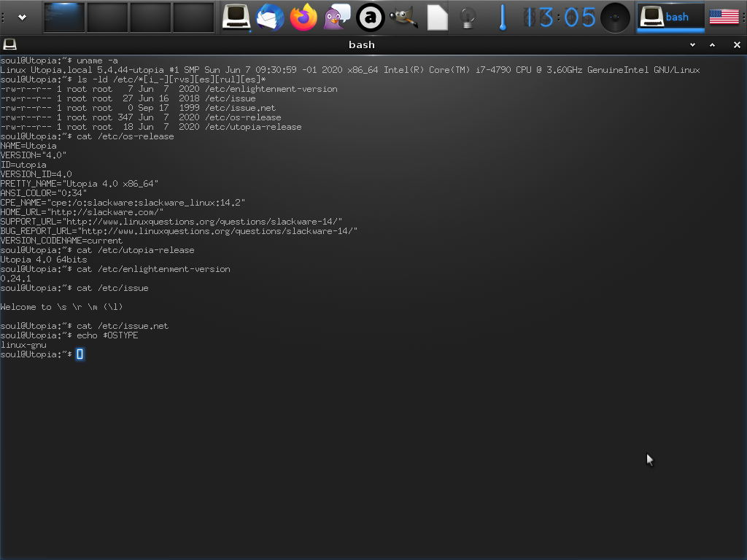
Task: Click the linux-gnu output line
Action: point(23,345)
